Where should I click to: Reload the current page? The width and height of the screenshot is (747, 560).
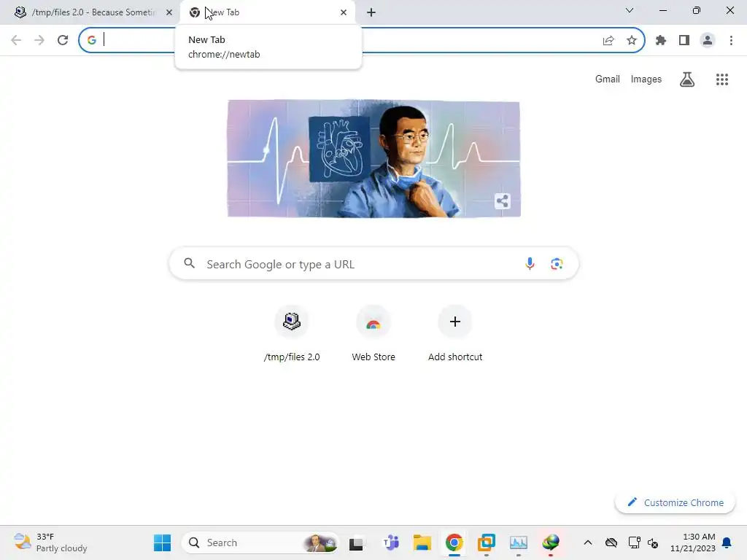click(63, 40)
